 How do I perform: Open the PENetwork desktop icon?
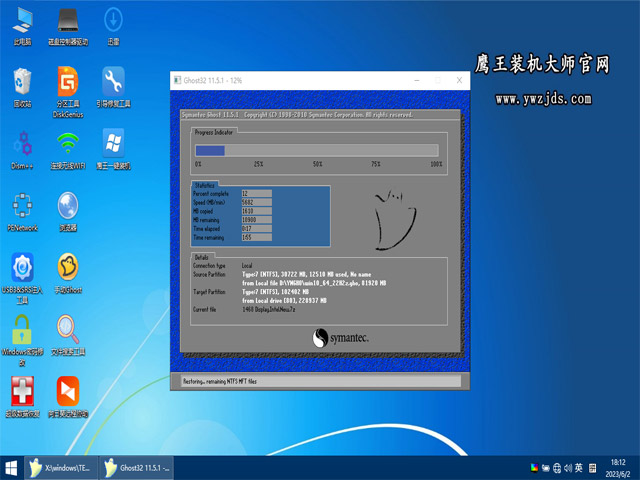click(x=22, y=212)
